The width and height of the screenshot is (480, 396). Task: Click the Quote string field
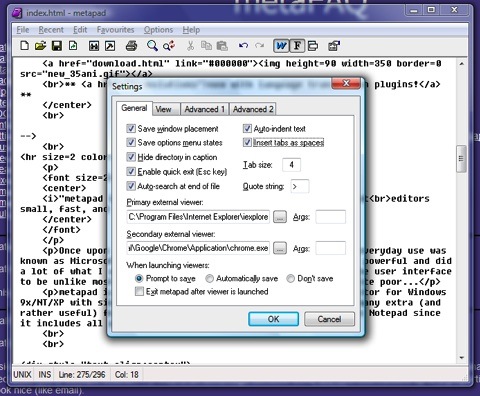coord(300,186)
